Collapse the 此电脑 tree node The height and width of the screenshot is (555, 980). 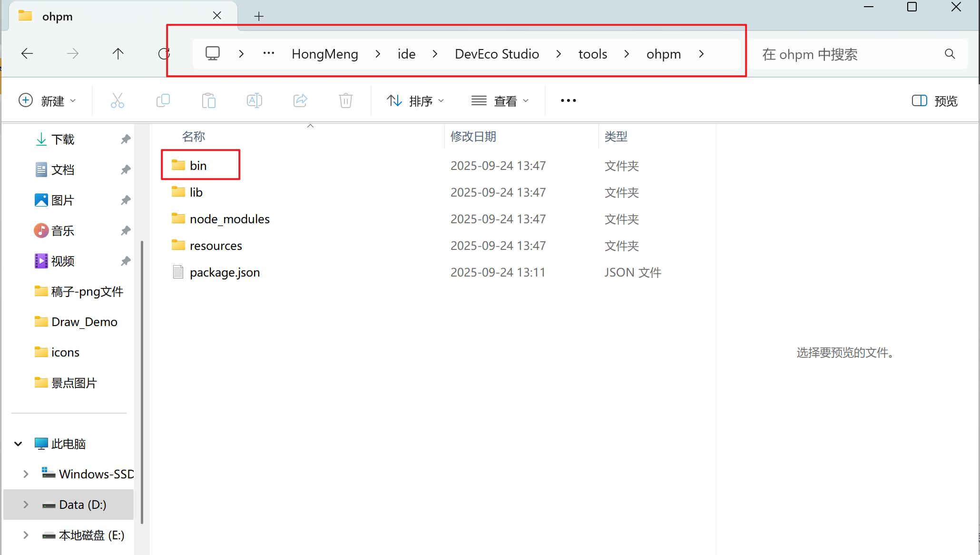pos(18,444)
